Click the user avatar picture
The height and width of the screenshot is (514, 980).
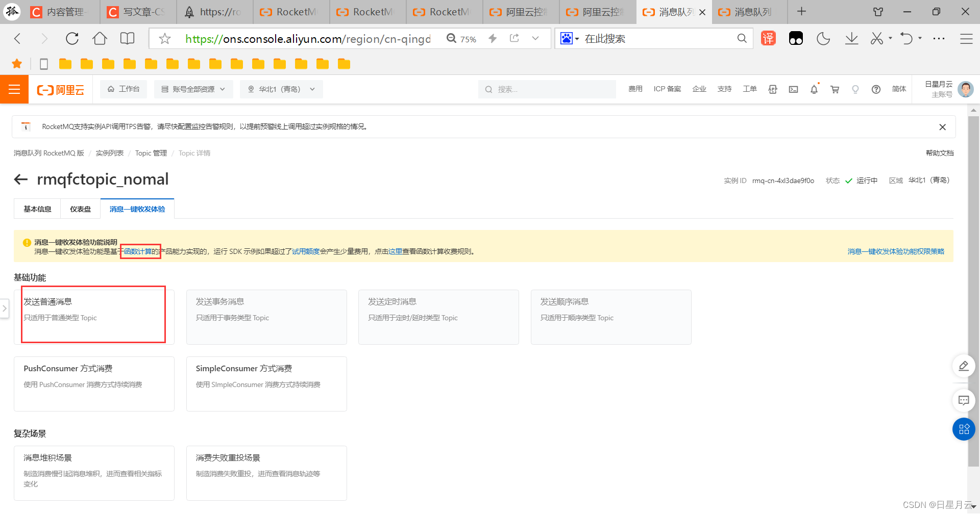coord(965,89)
